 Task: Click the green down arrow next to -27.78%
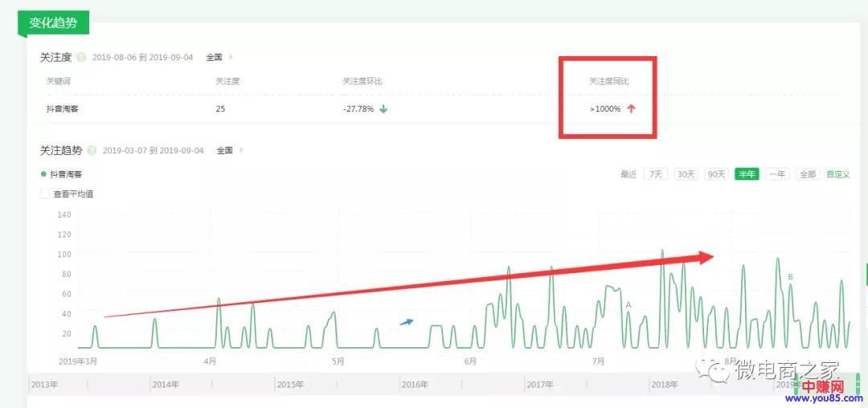383,109
